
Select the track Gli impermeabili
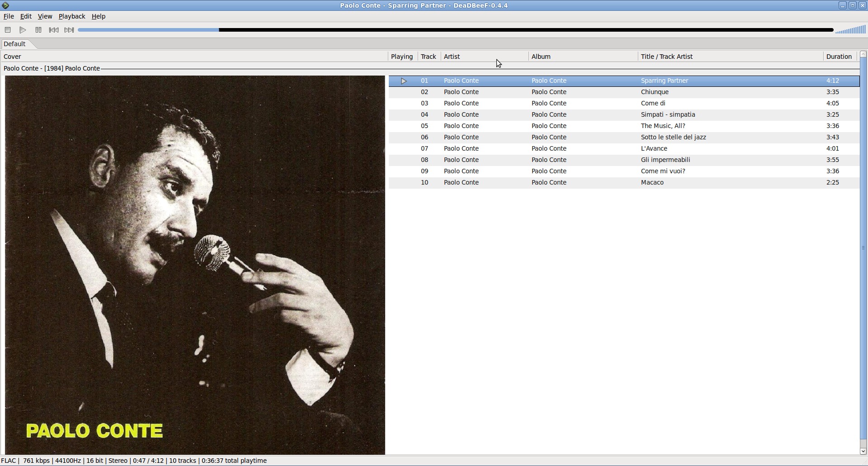coord(624,160)
